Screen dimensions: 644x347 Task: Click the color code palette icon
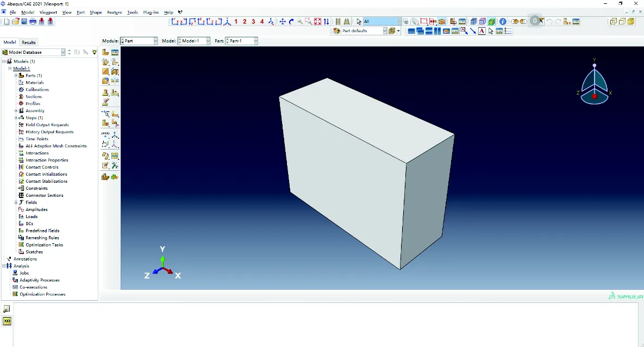(x=336, y=31)
